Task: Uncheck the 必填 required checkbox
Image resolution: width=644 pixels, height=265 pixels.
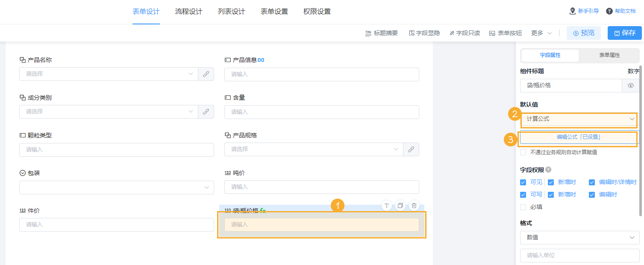Action: 523,207
